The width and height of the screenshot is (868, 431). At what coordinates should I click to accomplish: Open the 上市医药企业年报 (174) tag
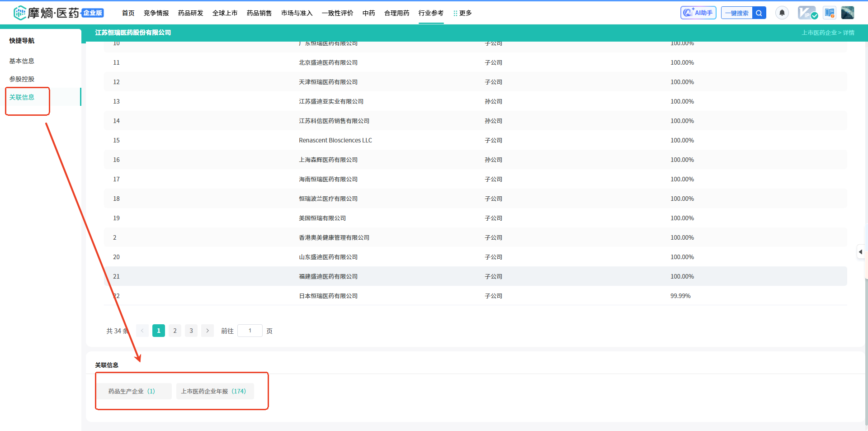[215, 391]
